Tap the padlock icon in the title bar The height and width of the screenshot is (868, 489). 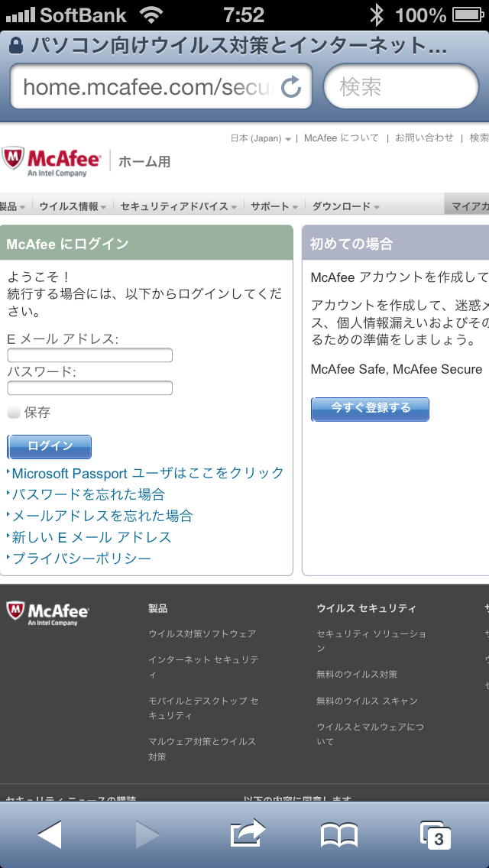pyautogui.click(x=16, y=45)
